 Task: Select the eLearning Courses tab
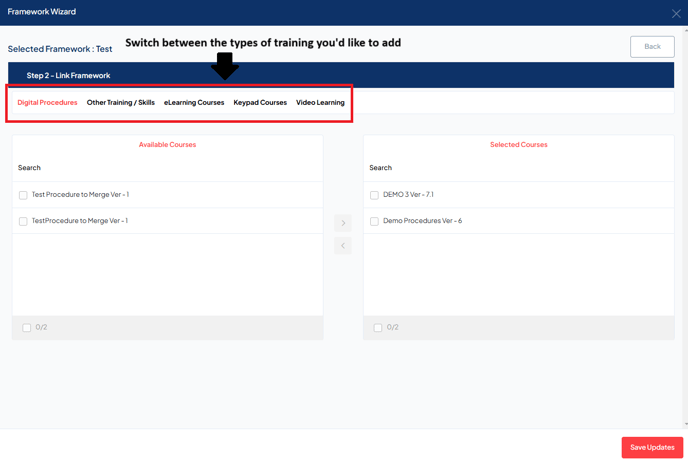point(194,102)
